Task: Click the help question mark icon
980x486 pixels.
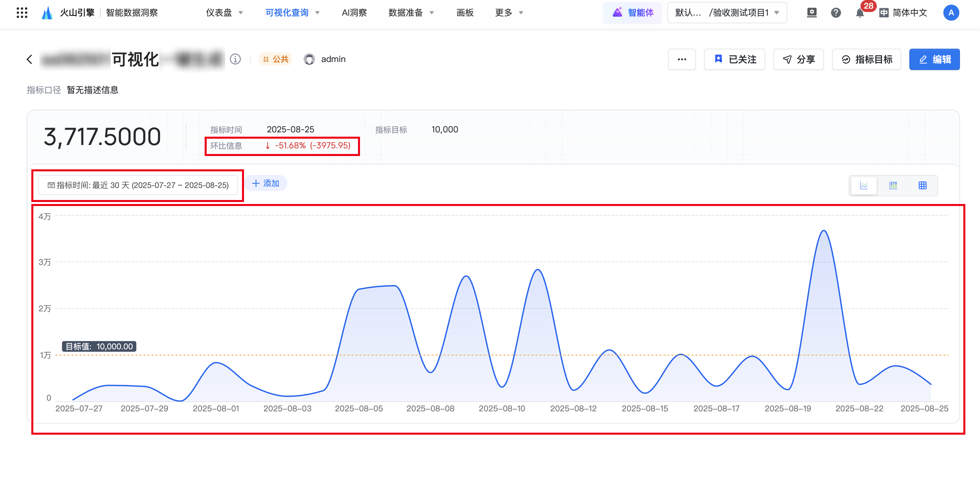Action: point(835,13)
